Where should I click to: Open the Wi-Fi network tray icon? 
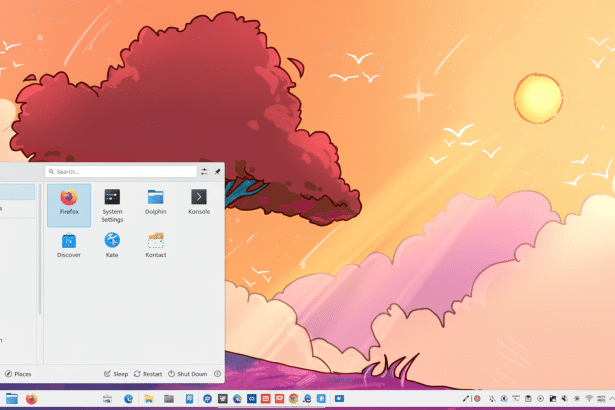click(x=589, y=399)
